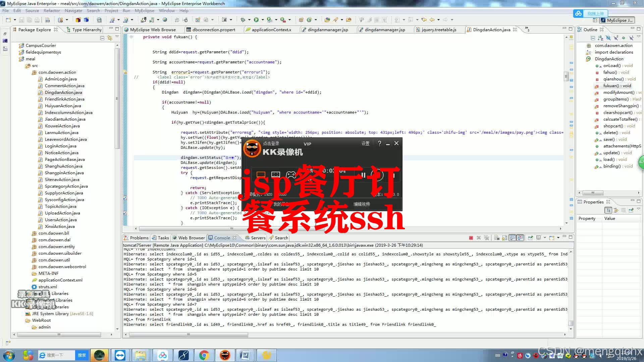Viewport: 644px width, 362px height.
Task: Click the Clear Console icon
Action: click(x=497, y=238)
